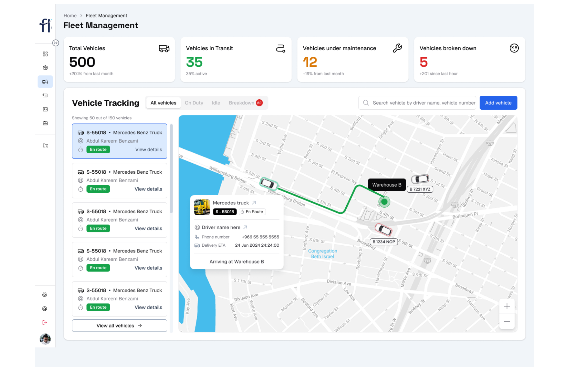Viewport: 588px width, 385px height.
Task: Switch to the Idle tab
Action: tap(216, 103)
